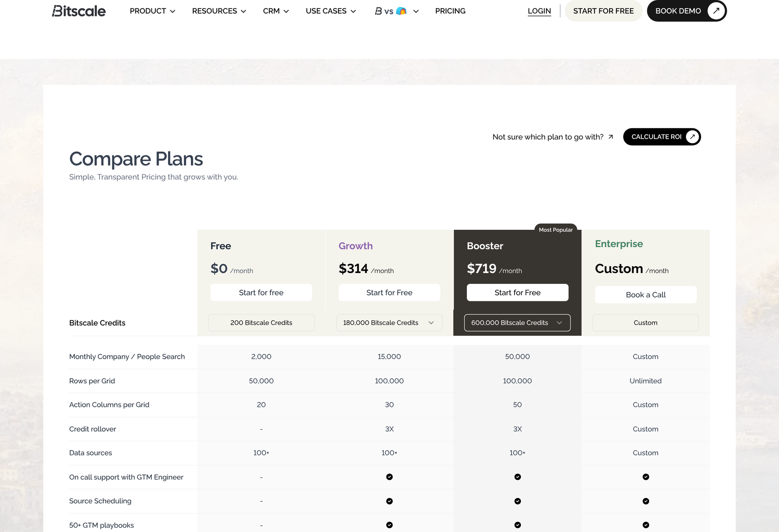Open the 180,000 Bitscale Credits selector
The height and width of the screenshot is (532, 779).
(x=389, y=323)
